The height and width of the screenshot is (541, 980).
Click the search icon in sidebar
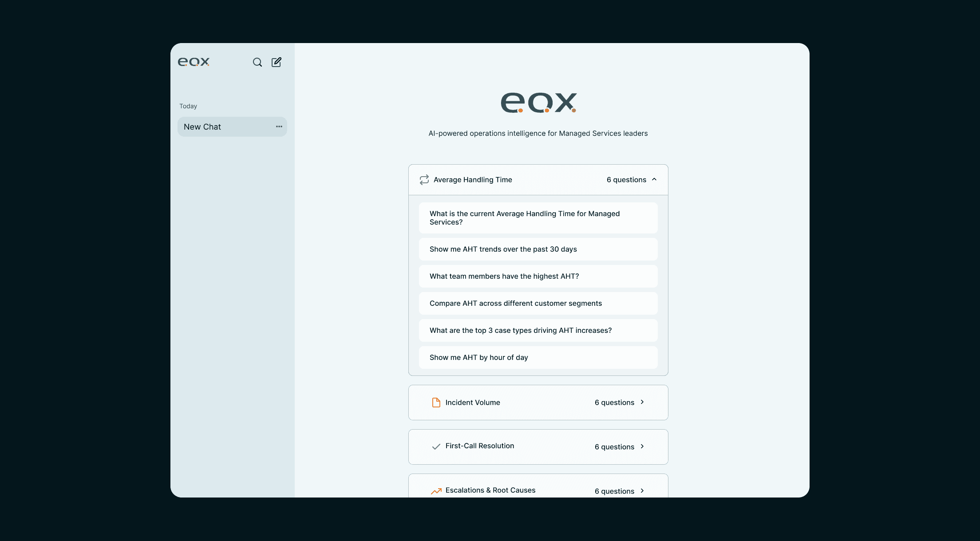coord(257,62)
